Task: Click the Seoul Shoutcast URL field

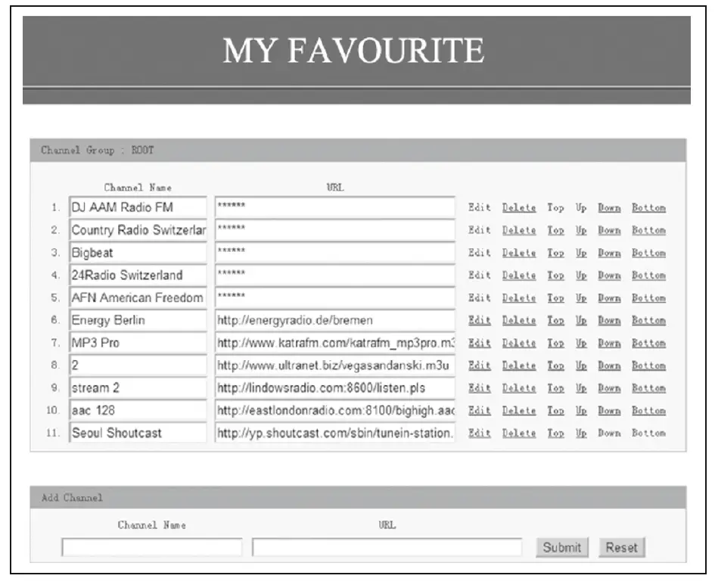Action: [334, 433]
